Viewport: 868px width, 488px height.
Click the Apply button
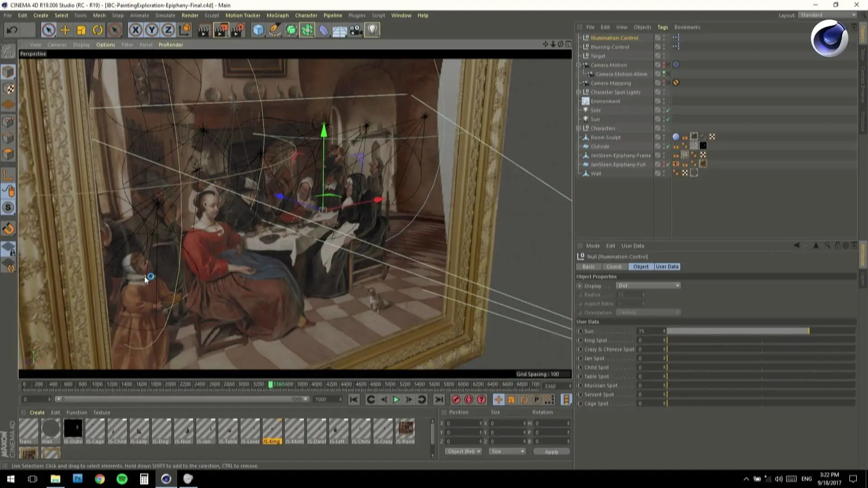[551, 451]
